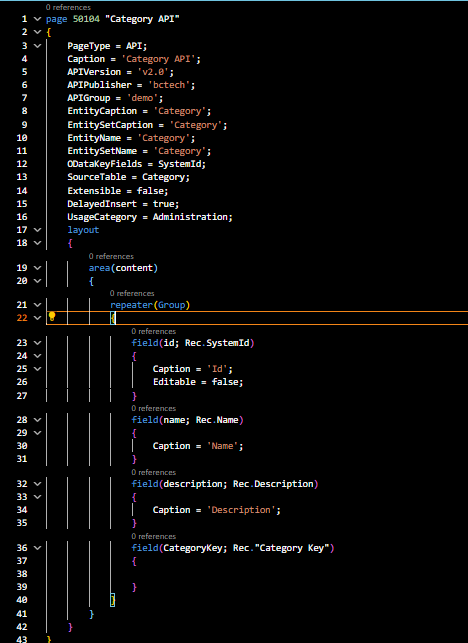The height and width of the screenshot is (643, 468).
Task: Click the 'Name' caption string on line 30
Action: coord(223,446)
